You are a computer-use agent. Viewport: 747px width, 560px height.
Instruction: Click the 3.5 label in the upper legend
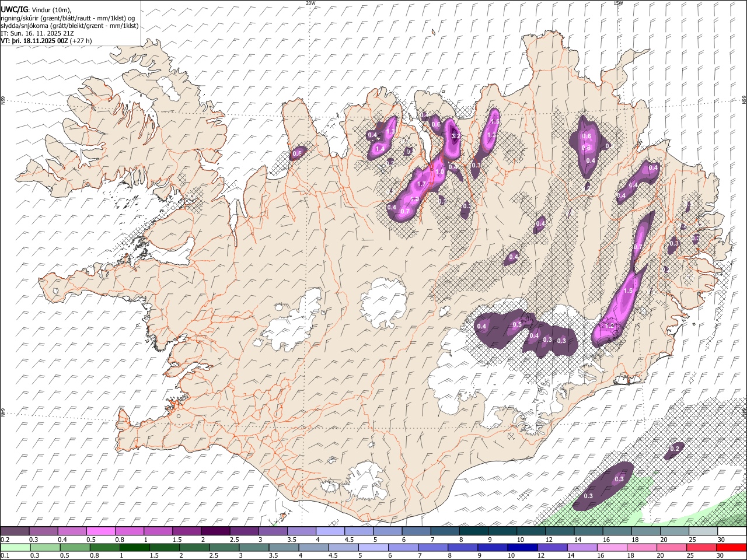[292, 540]
